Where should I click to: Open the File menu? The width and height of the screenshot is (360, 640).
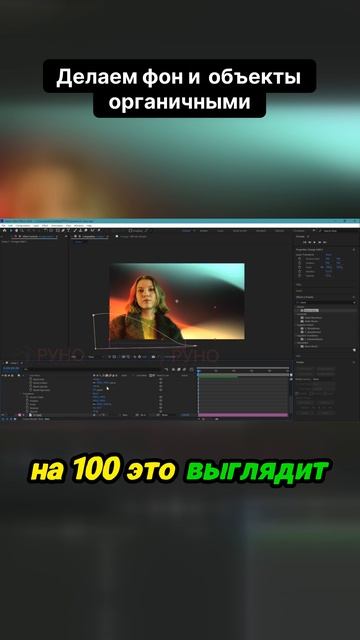tap(4, 225)
